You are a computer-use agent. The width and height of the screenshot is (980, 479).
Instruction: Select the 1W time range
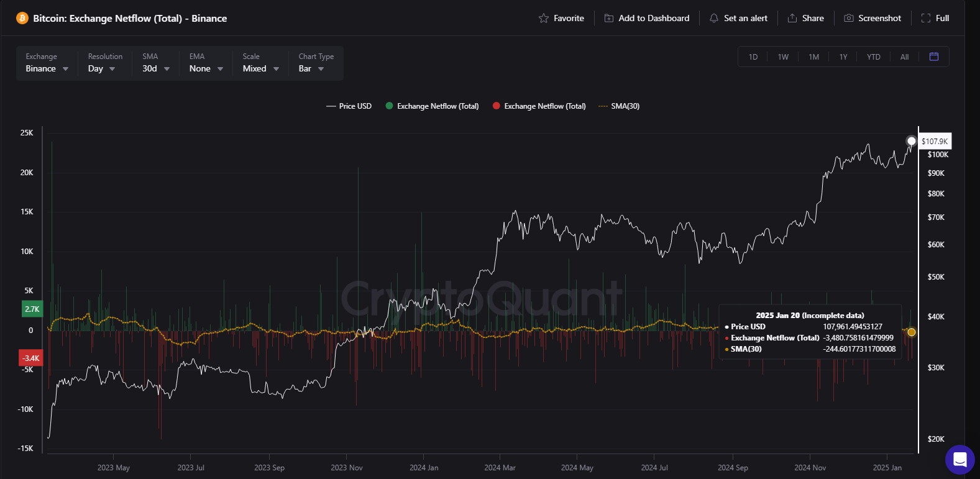coord(783,57)
